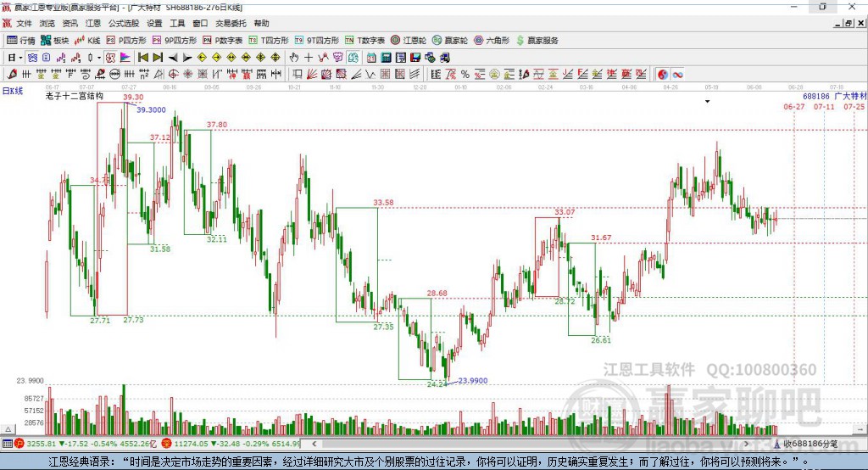Open the calendar icon showing 21

[371, 58]
